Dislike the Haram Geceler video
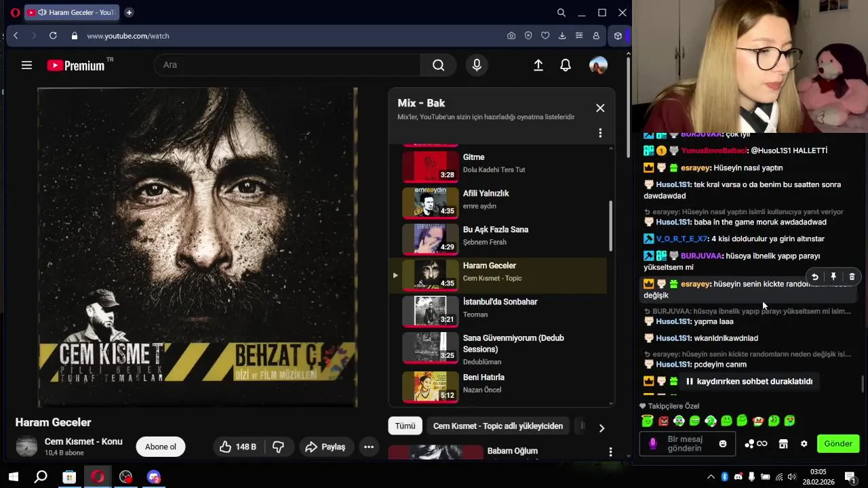This screenshot has height=488, width=868. click(x=278, y=447)
